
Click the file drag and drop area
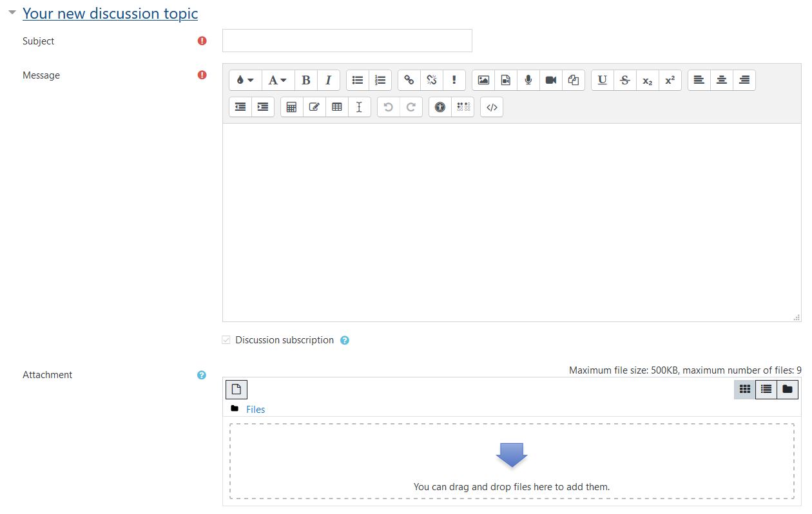coord(512,461)
